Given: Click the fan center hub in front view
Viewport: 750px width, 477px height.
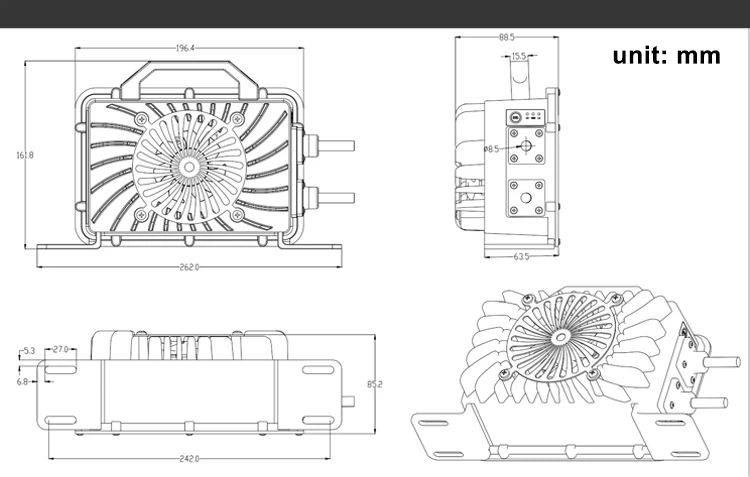Looking at the screenshot, I should tap(189, 166).
